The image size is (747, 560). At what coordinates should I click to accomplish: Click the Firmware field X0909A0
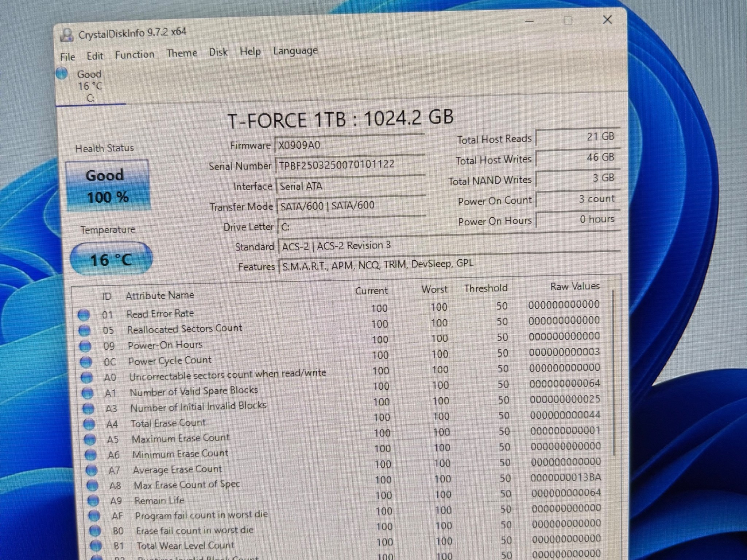point(349,144)
